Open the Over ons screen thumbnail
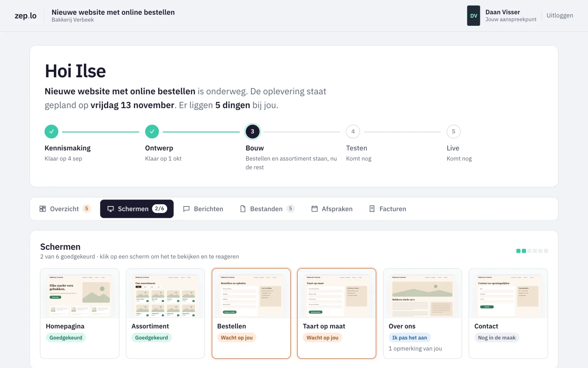The height and width of the screenshot is (368, 588). pyautogui.click(x=423, y=293)
